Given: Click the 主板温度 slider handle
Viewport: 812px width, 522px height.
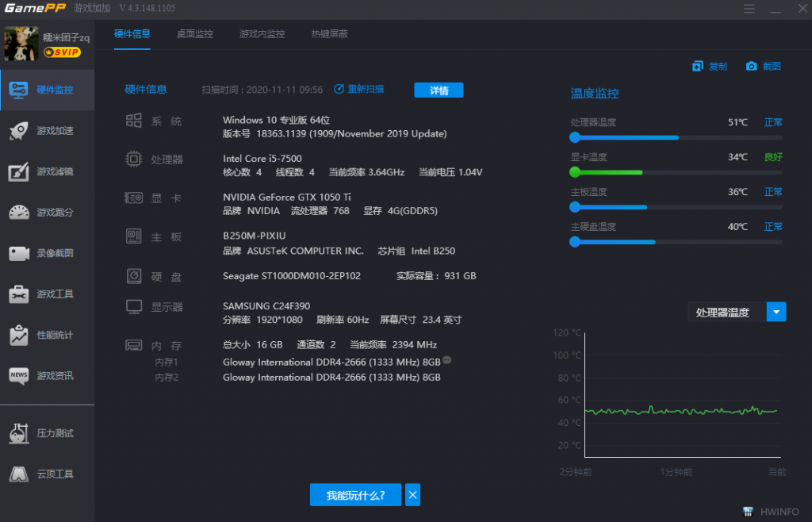Looking at the screenshot, I should pyautogui.click(x=575, y=207).
